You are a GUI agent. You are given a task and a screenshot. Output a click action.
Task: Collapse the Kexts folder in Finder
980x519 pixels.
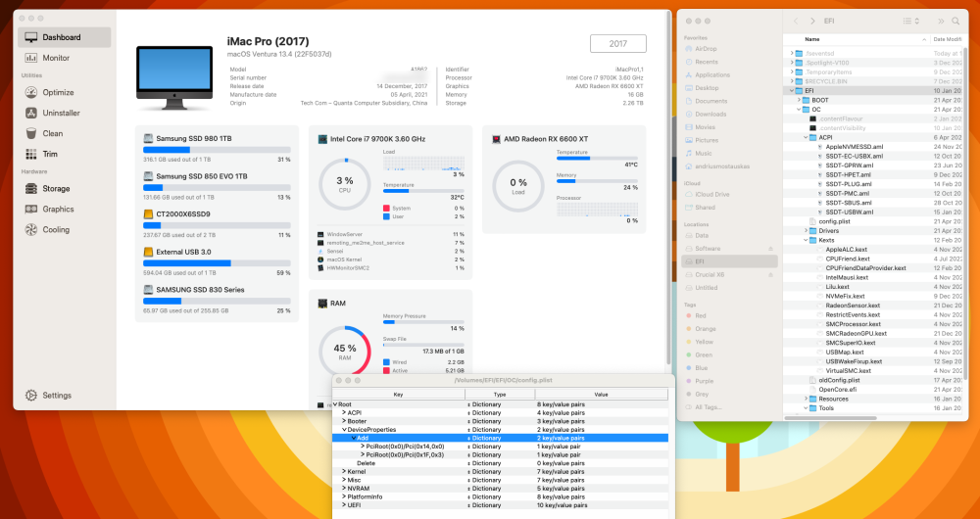pos(806,241)
